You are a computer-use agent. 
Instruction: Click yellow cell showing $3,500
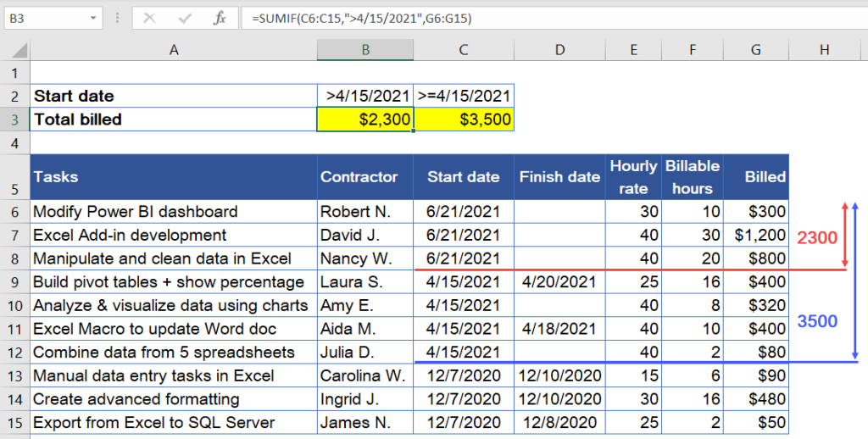(464, 119)
